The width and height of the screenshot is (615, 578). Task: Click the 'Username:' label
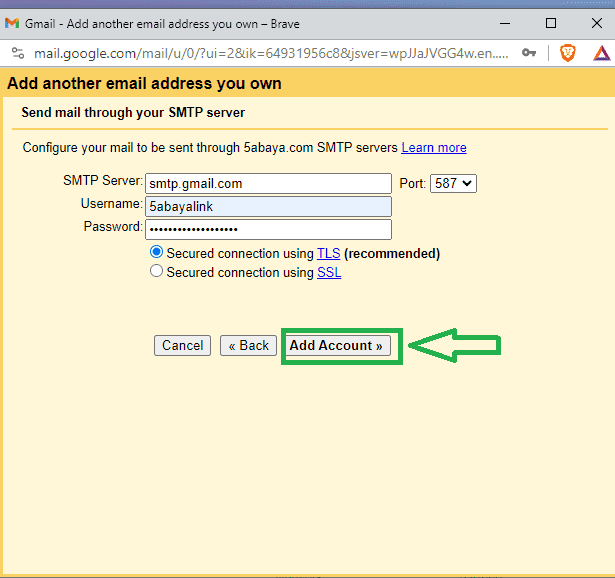112,204
